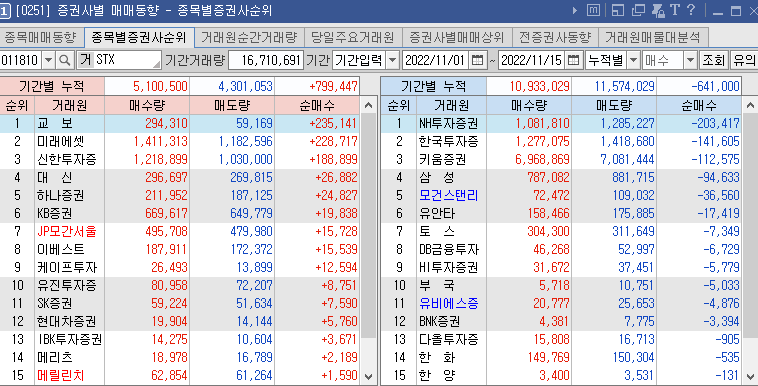This screenshot has height=386, width=758.
Task: Open the 거래원매물대분석 tab
Action: pyautogui.click(x=653, y=37)
